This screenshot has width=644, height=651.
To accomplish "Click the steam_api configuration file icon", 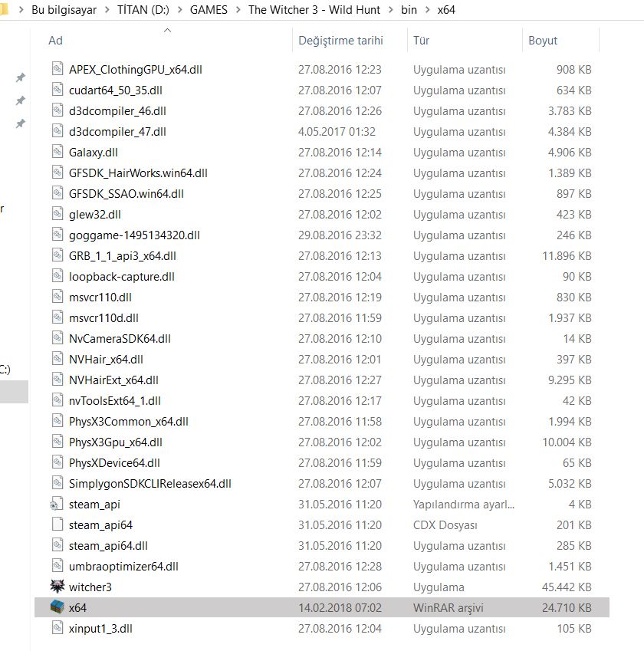I will pos(57,504).
